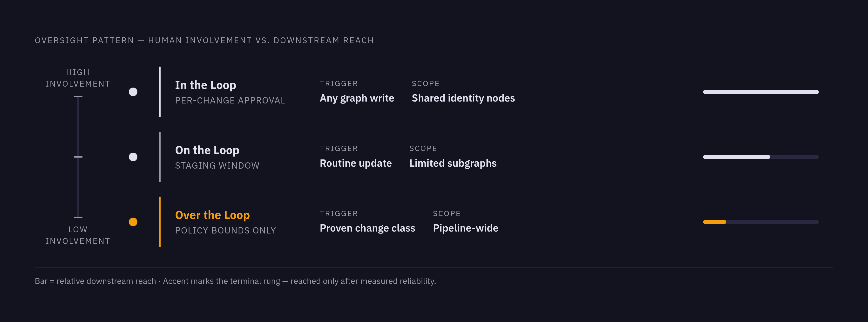868x322 pixels.
Task: Click the TRIGGER label in the On the Loop row
Action: (339, 148)
